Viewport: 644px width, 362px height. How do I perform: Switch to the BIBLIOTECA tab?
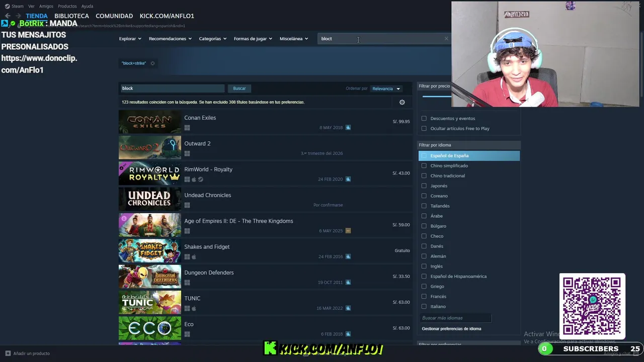[x=71, y=16]
